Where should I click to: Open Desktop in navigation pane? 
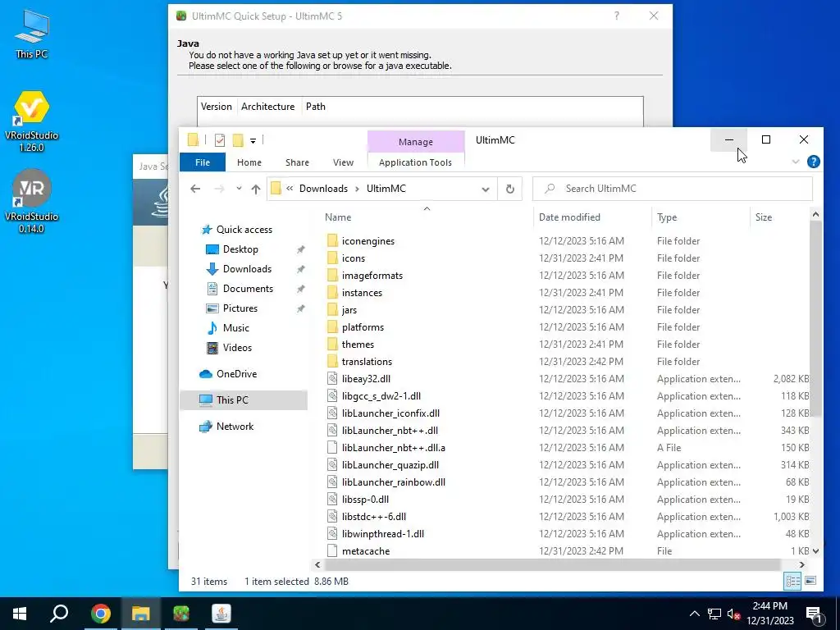point(240,249)
